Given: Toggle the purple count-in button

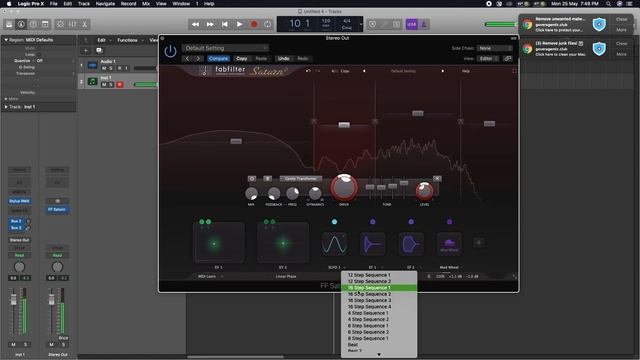Looking at the screenshot, I should (x=411, y=24).
